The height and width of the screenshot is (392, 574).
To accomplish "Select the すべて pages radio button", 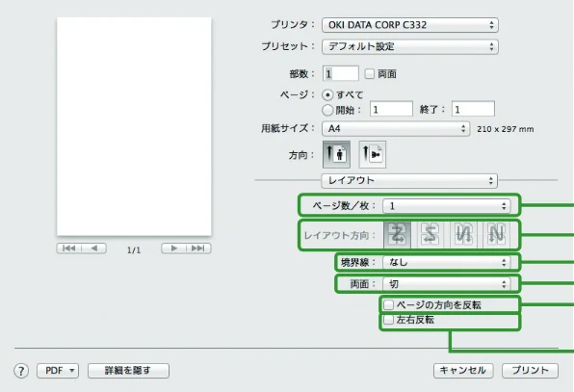I will coord(327,95).
